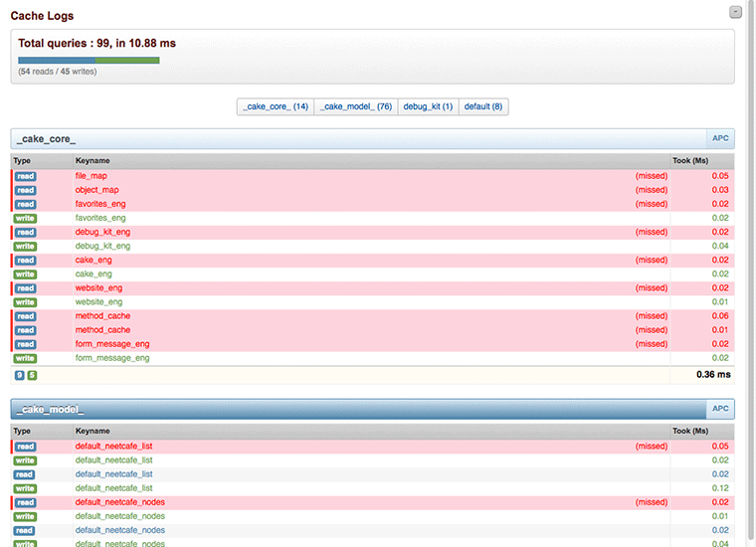The width and height of the screenshot is (756, 547).
Task: Select green cake_eng keyname
Action: 94,273
